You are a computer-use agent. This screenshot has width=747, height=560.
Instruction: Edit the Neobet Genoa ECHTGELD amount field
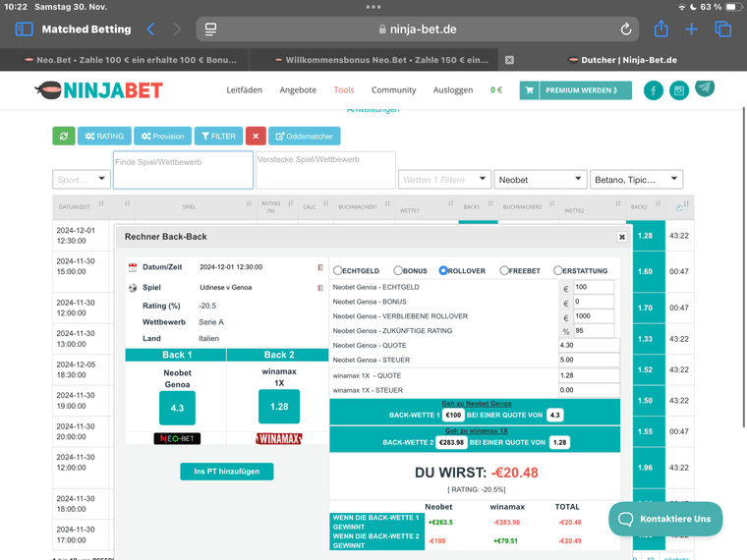(594, 287)
